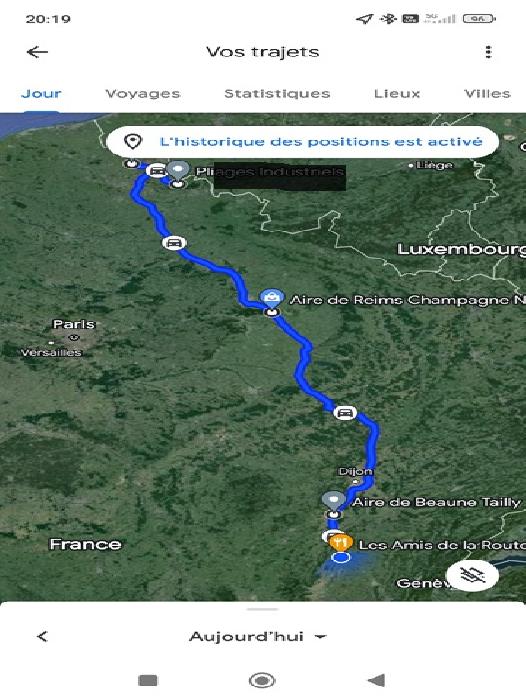Tap the Android recent apps square button
The width and height of the screenshot is (526, 700).
click(148, 680)
